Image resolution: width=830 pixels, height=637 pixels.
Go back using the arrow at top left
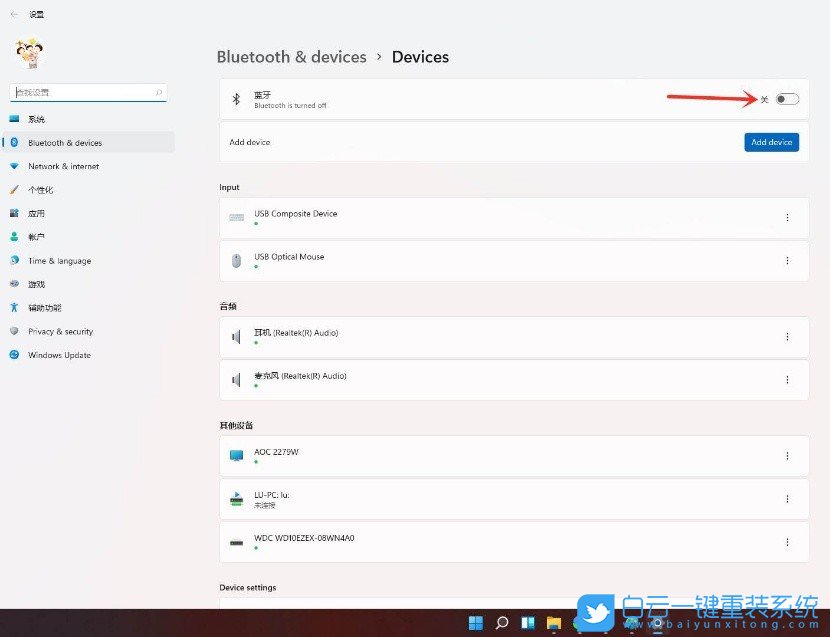point(14,15)
